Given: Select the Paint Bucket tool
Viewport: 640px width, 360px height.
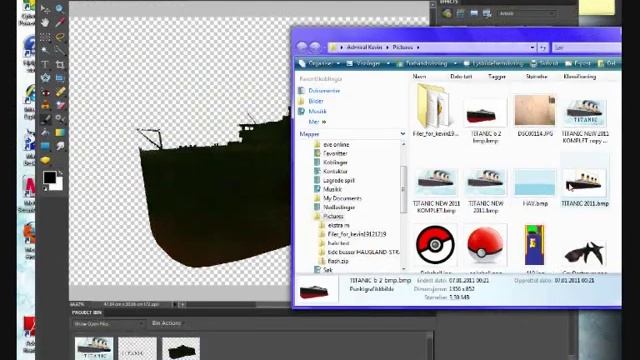Looking at the screenshot, I should click(x=45, y=133).
